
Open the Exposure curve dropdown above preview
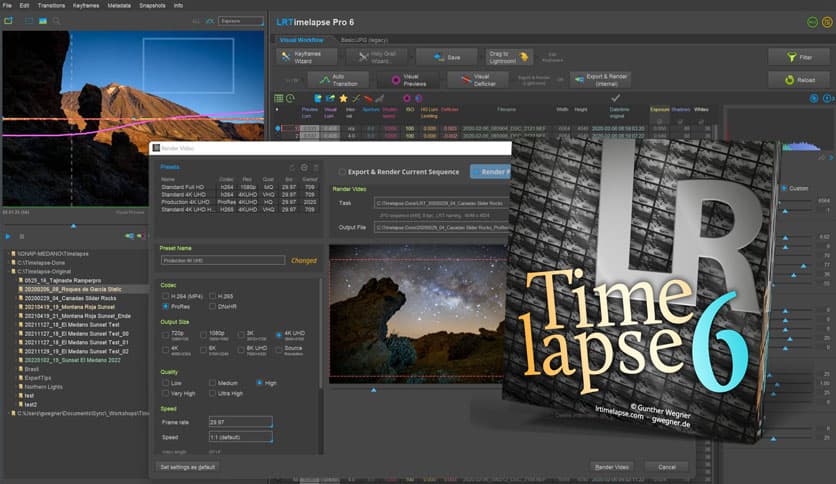pos(241,21)
